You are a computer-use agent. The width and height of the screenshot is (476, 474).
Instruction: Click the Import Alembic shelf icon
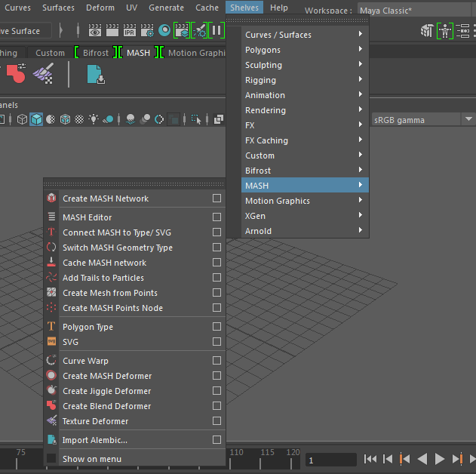click(x=96, y=74)
